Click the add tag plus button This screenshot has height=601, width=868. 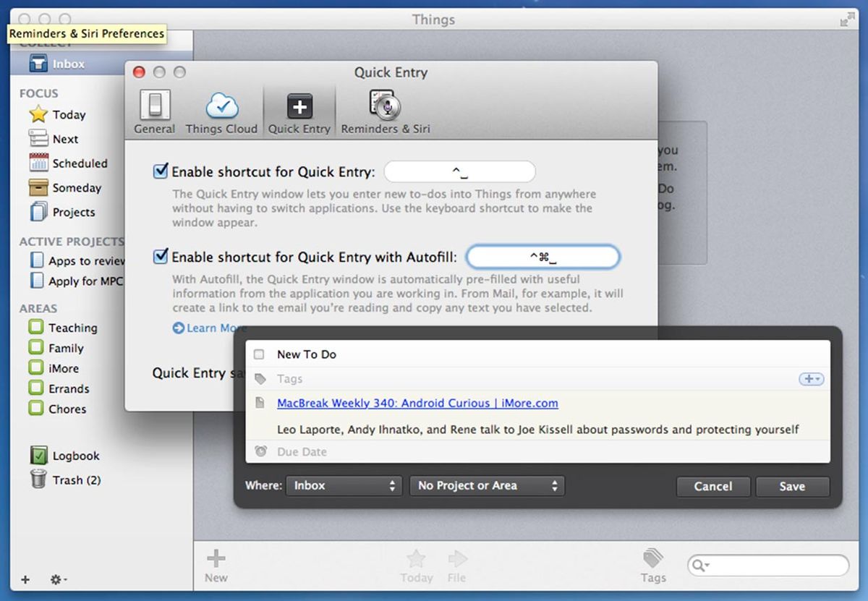tap(811, 379)
